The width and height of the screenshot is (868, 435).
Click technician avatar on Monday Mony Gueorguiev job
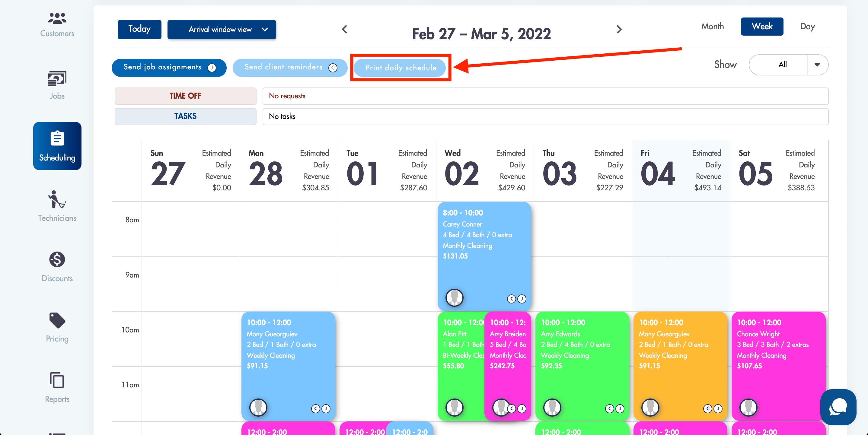[258, 407]
